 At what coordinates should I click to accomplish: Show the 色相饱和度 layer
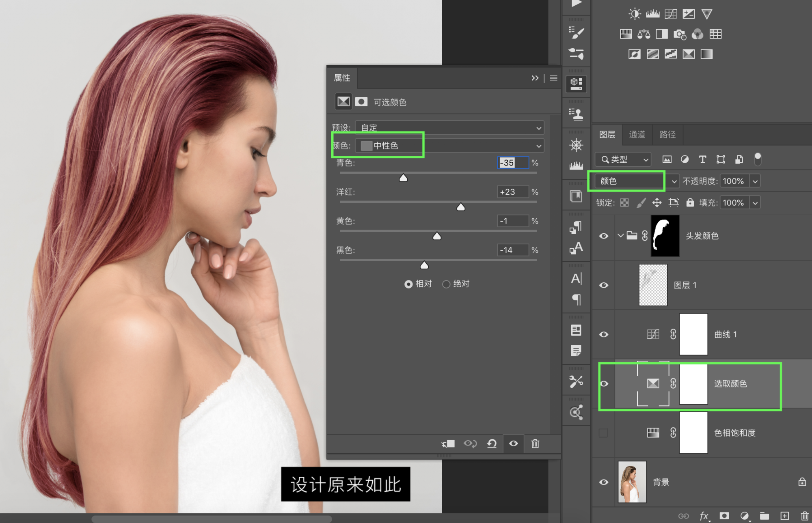604,433
